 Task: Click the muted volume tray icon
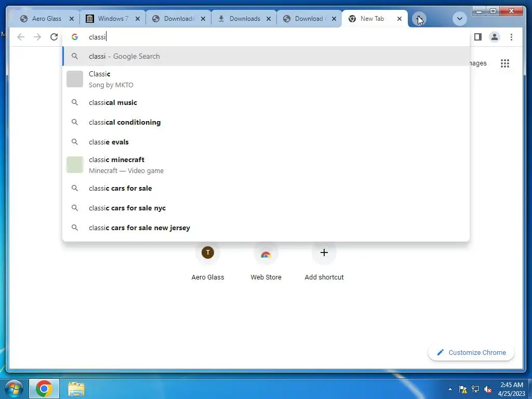(x=488, y=389)
